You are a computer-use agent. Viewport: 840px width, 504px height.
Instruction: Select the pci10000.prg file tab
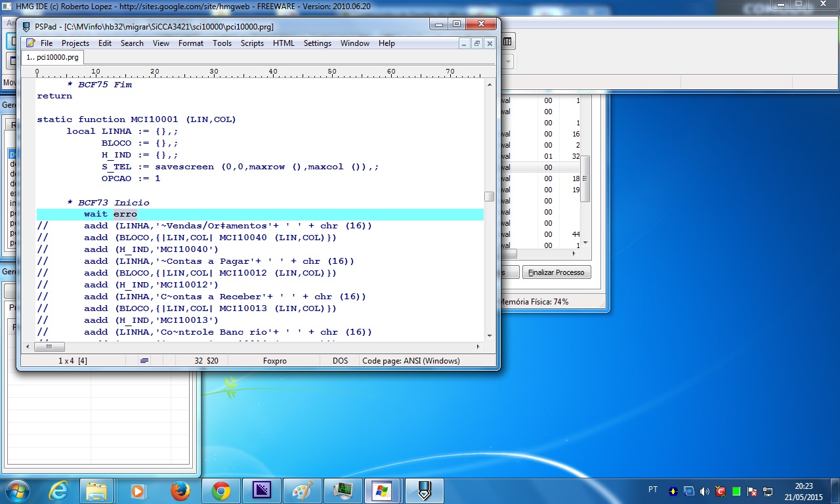(x=52, y=57)
